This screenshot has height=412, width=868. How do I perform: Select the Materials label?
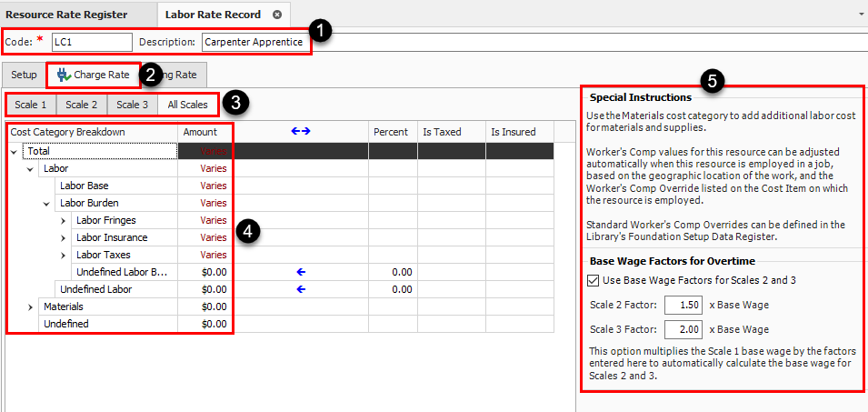pos(64,306)
